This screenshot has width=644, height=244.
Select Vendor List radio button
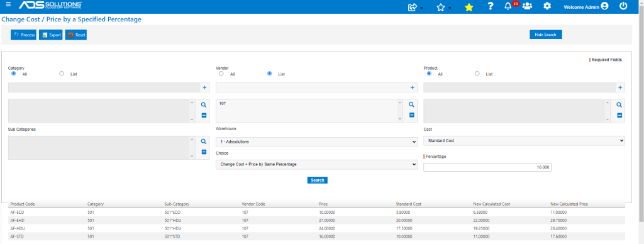(x=269, y=74)
